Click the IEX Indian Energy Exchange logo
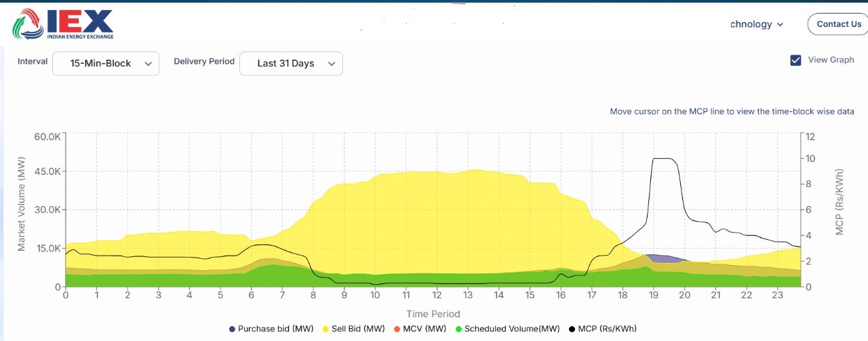The image size is (868, 341). (x=62, y=25)
